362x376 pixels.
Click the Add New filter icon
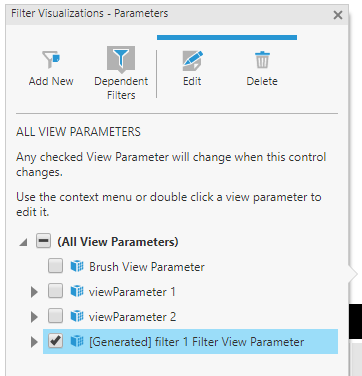coord(51,60)
